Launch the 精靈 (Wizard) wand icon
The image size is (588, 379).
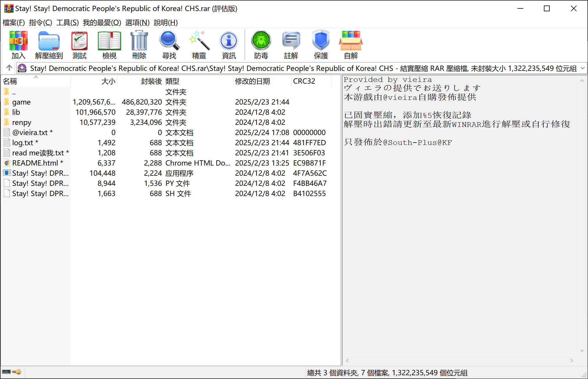tap(199, 41)
